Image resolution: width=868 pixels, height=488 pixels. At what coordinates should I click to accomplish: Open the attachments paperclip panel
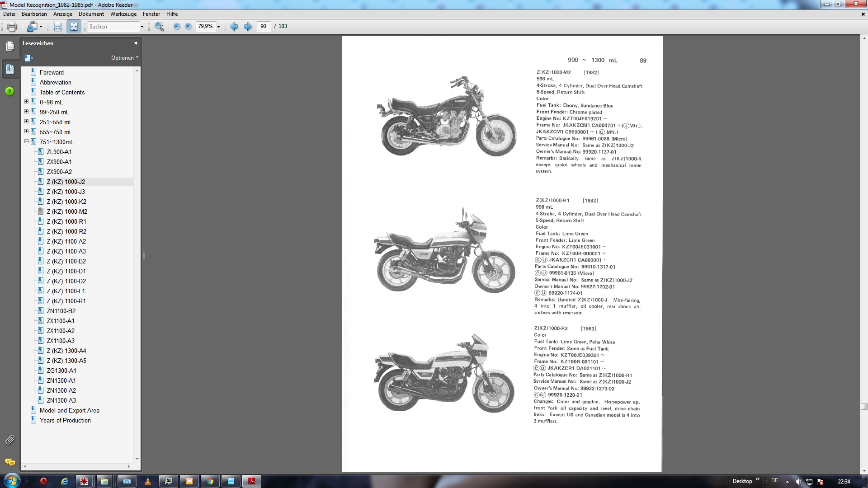(10, 440)
